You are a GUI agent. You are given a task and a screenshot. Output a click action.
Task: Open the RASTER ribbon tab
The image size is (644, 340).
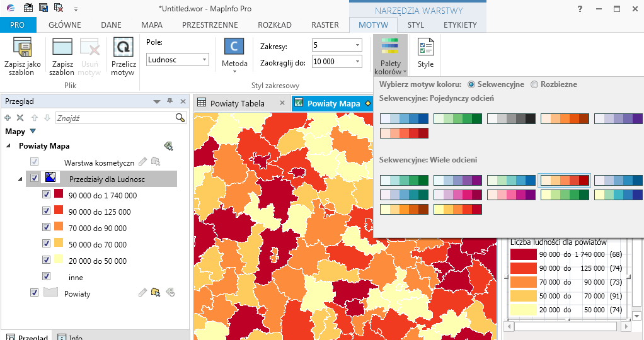pos(325,25)
